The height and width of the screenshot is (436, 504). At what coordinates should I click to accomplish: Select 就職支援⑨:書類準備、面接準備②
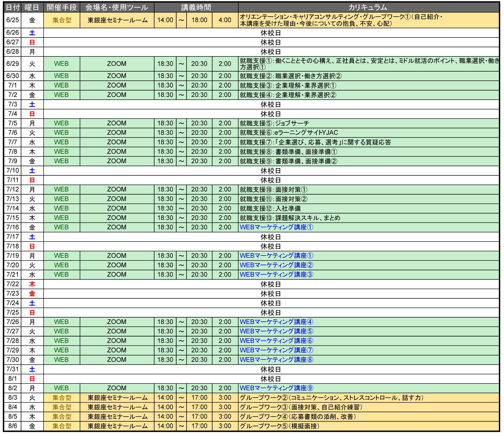288,161
